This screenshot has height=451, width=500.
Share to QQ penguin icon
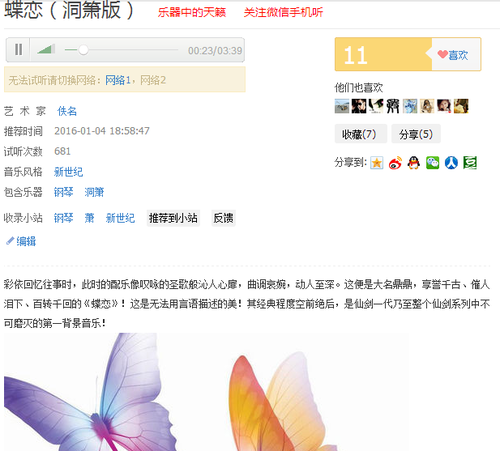point(414,163)
